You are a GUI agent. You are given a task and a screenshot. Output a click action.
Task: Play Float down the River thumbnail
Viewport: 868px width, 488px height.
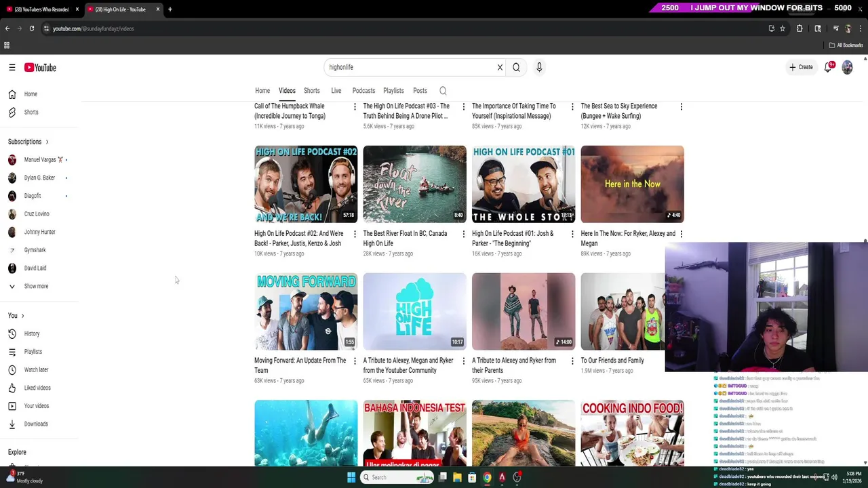tap(415, 184)
